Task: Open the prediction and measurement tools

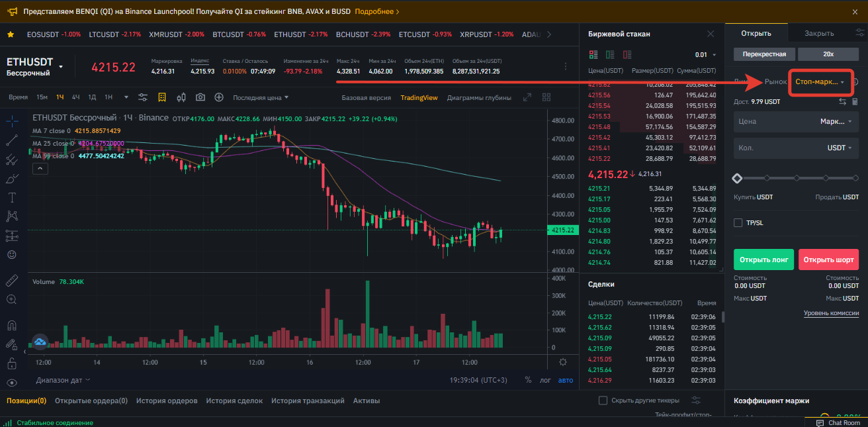Action: pyautogui.click(x=12, y=235)
